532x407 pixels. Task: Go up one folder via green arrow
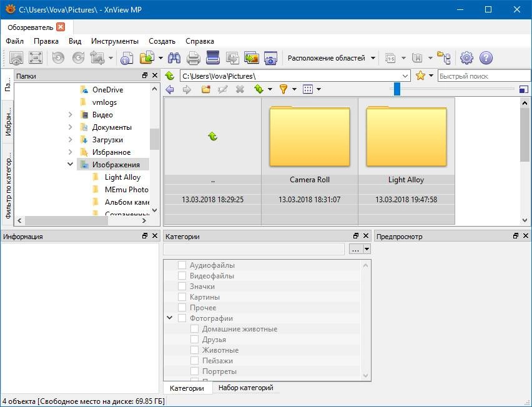[x=170, y=76]
